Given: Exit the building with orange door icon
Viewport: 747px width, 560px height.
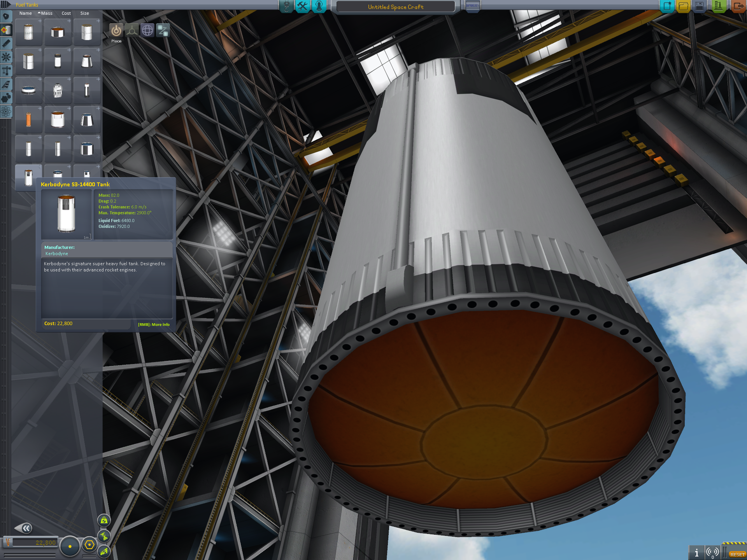Looking at the screenshot, I should [738, 6].
